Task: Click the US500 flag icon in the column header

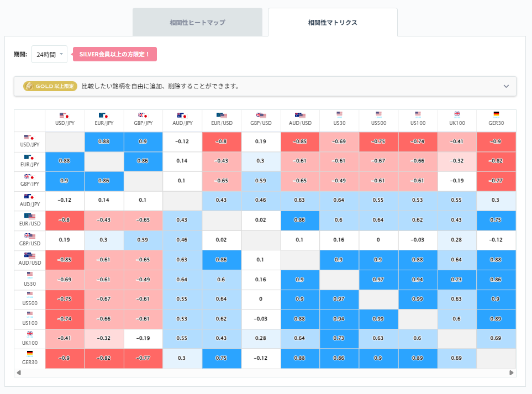Action: point(378,114)
